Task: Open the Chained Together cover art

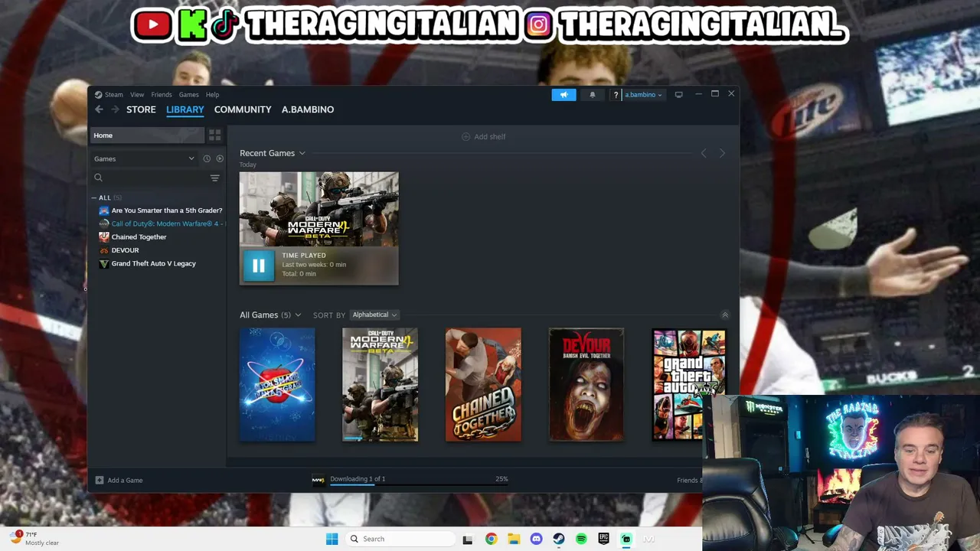Action: 483,385
